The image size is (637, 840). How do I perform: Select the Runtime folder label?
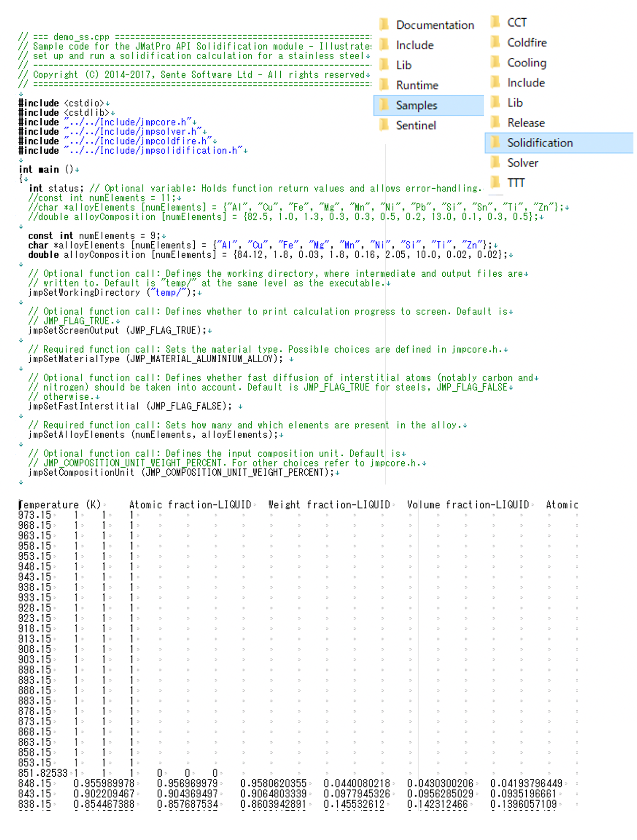pyautogui.click(x=417, y=85)
